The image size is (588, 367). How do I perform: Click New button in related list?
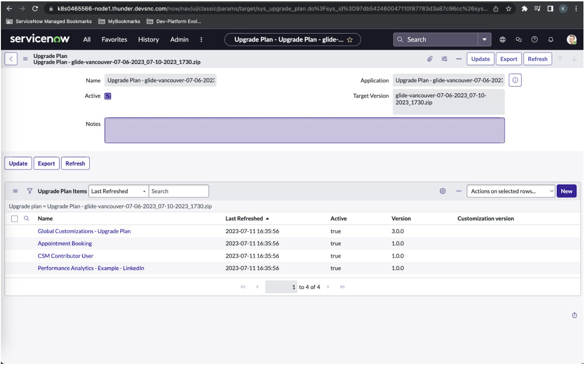[x=566, y=191]
